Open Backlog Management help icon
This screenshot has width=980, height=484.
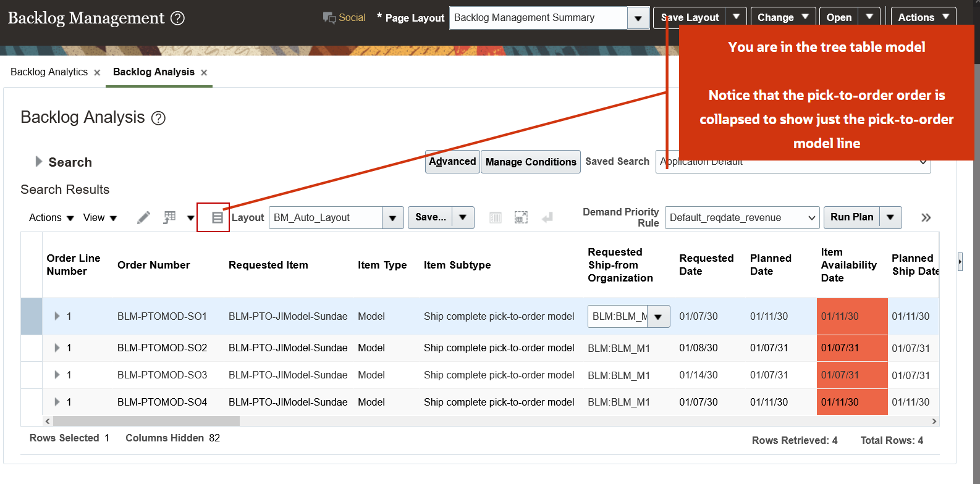(177, 19)
